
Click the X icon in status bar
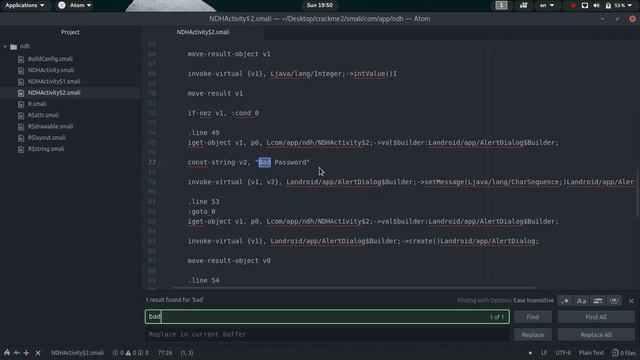(38, 353)
